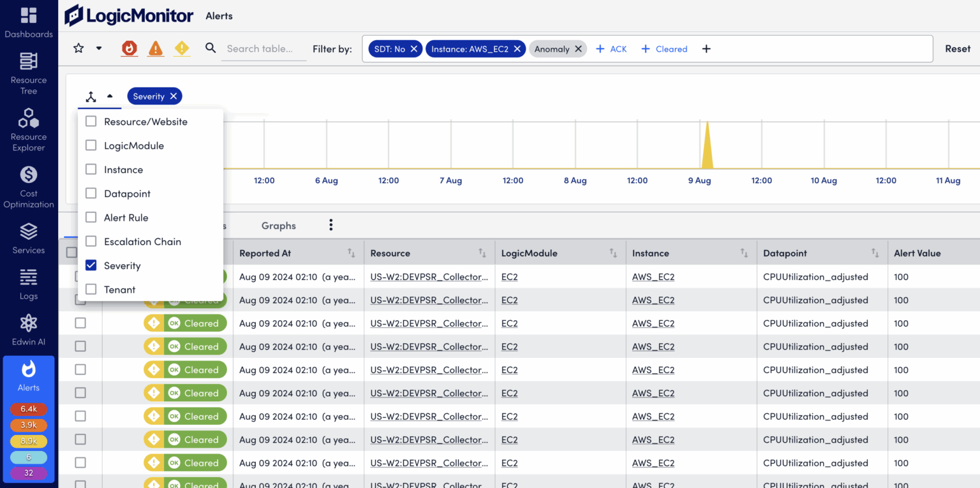
Task: Filter alerts by critical severity flame icon
Action: click(x=130, y=48)
